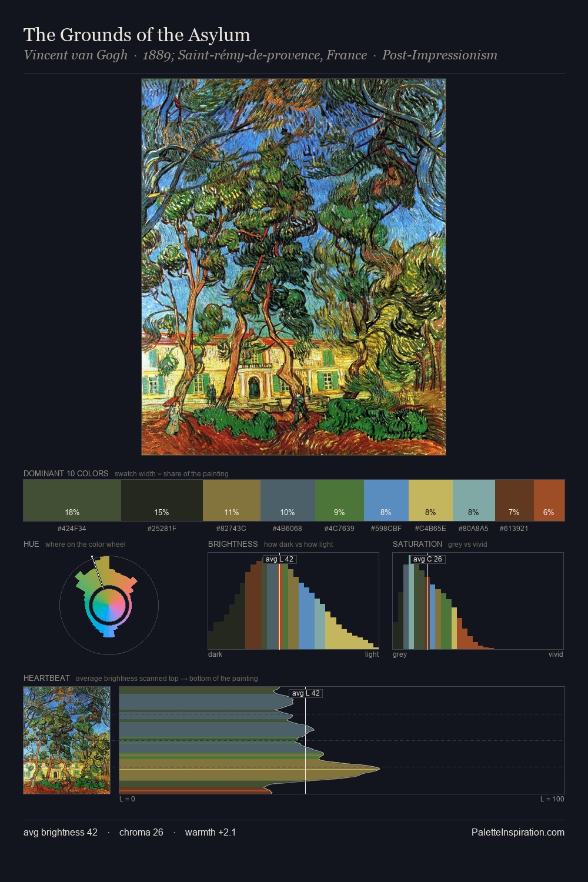Click hex code #C4B65E
This screenshot has width=588, height=882.
(x=430, y=529)
